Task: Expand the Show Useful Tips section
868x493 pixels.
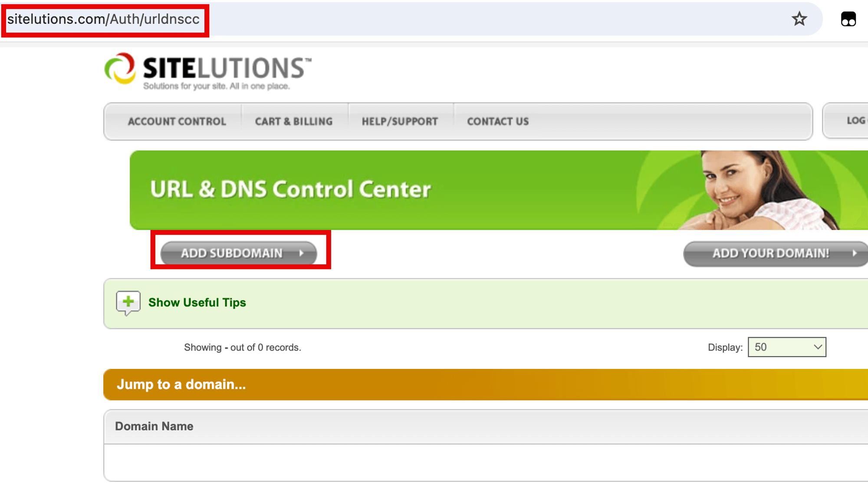Action: pos(196,302)
